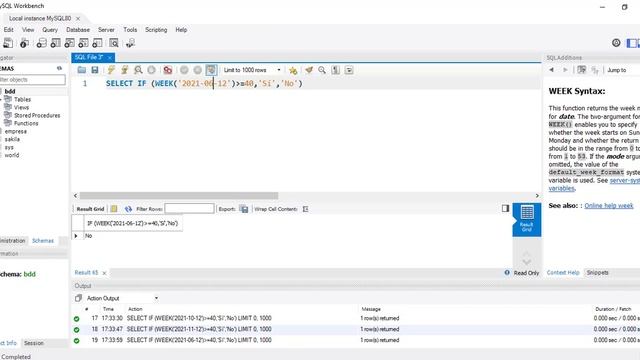Switch to Context Help tab

(x=563, y=273)
